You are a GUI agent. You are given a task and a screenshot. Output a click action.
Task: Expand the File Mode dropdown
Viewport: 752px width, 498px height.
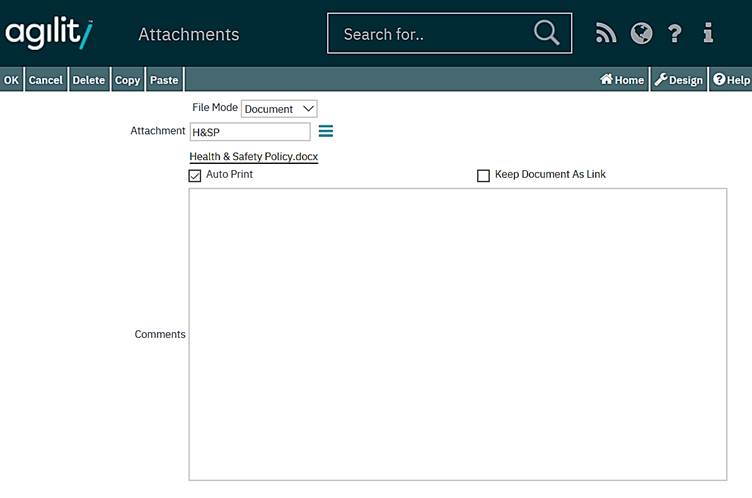point(279,109)
